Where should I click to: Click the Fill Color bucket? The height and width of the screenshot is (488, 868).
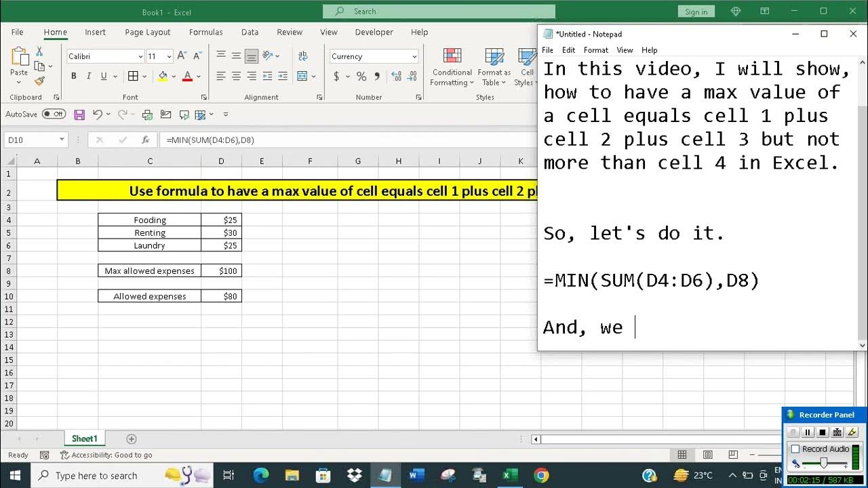click(x=163, y=77)
